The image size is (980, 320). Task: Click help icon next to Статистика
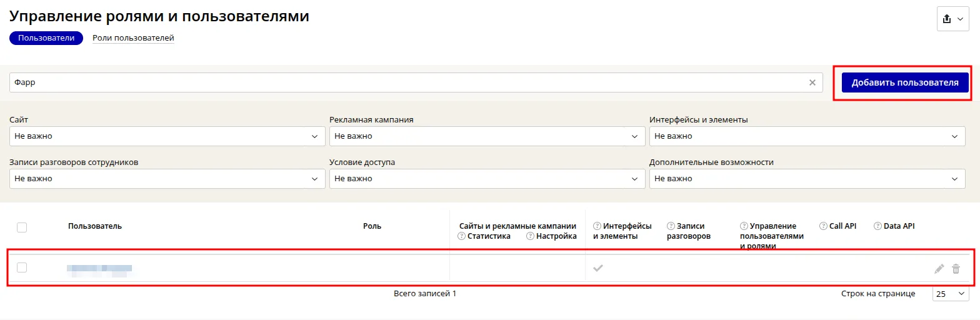pos(462,236)
